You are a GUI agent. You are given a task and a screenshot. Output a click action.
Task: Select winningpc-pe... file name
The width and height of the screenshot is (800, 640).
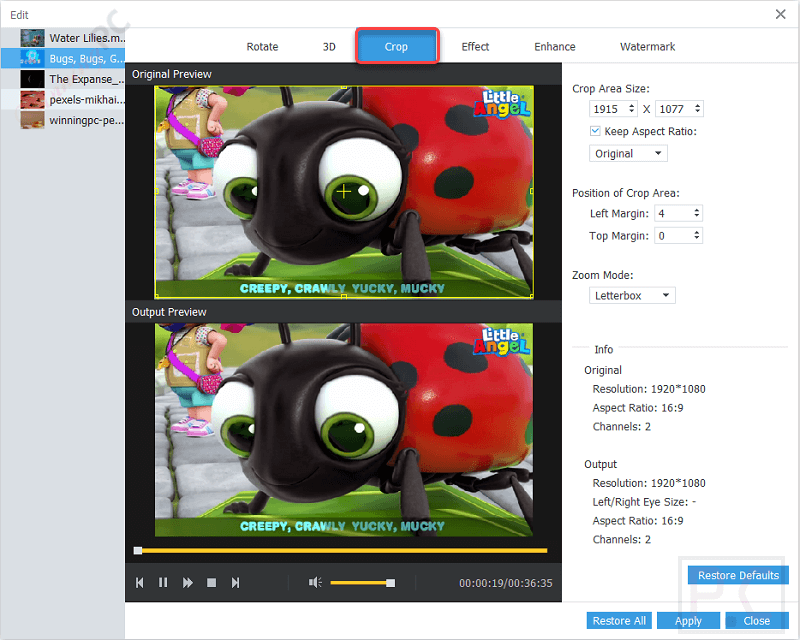click(87, 121)
